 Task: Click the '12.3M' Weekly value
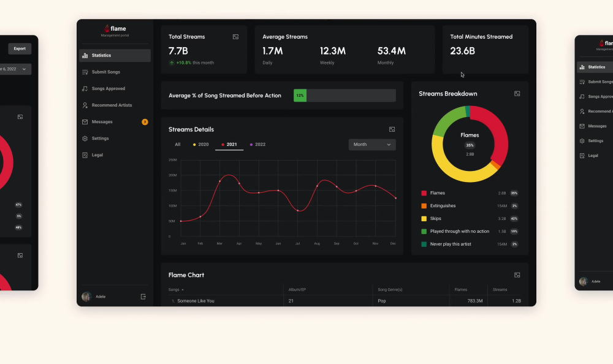[x=333, y=51]
